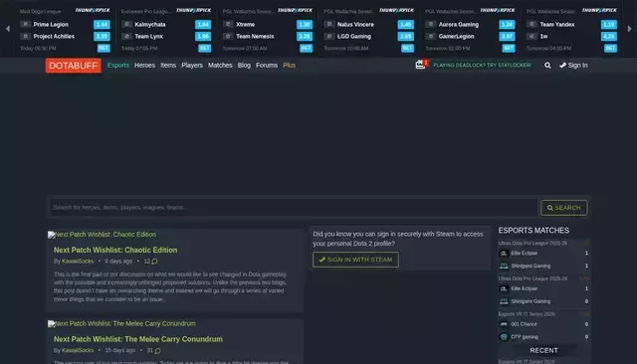
Task: Click the Chaotic Edition article thumbnail image
Action: pyautogui.click(x=102, y=235)
